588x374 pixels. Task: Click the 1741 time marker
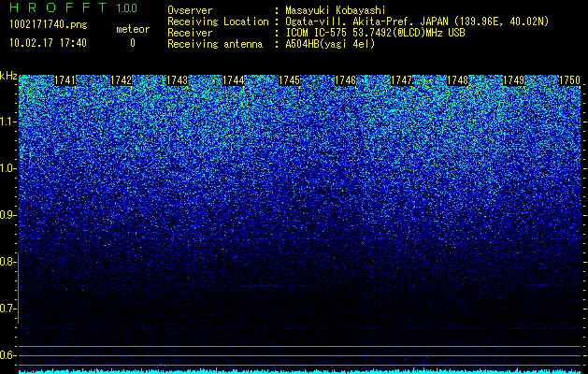pyautogui.click(x=65, y=80)
